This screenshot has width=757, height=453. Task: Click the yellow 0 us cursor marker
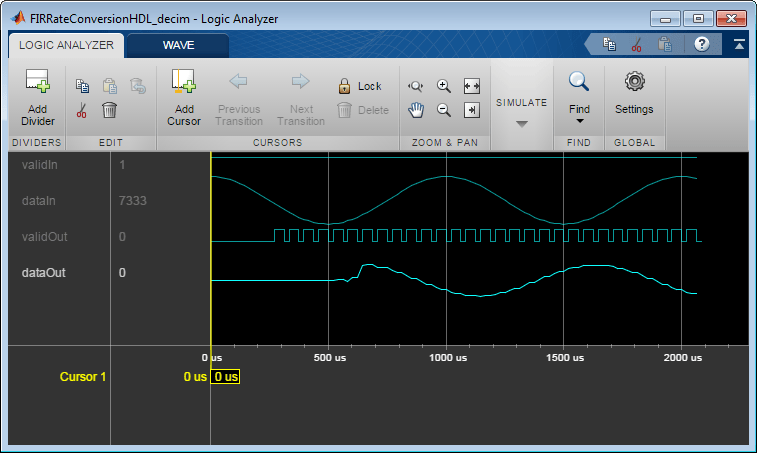[225, 377]
